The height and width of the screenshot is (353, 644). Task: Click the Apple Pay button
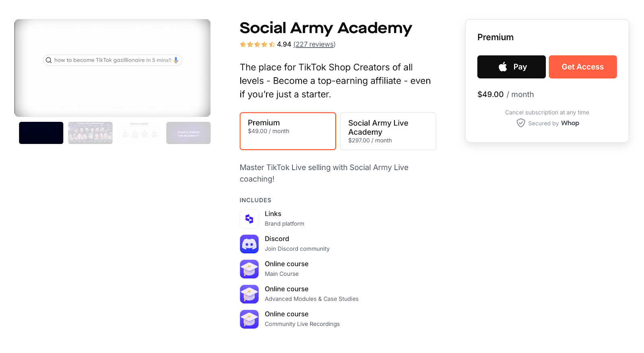511,67
